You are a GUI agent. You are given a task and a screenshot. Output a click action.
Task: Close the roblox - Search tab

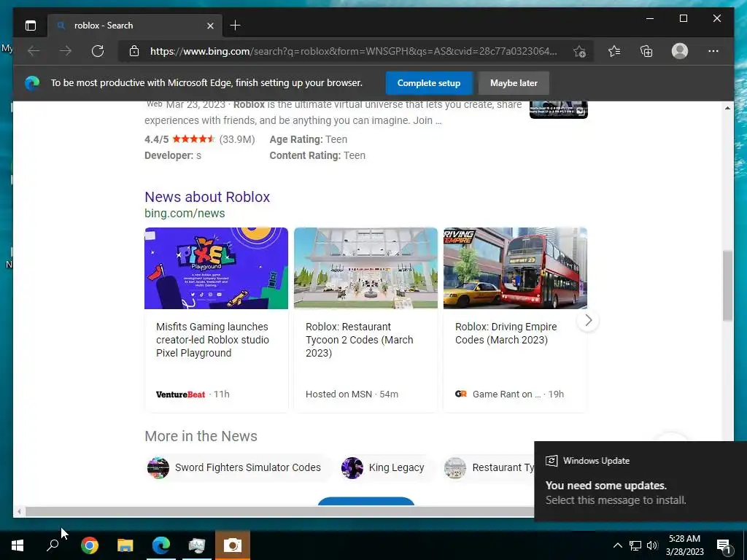[x=210, y=26]
